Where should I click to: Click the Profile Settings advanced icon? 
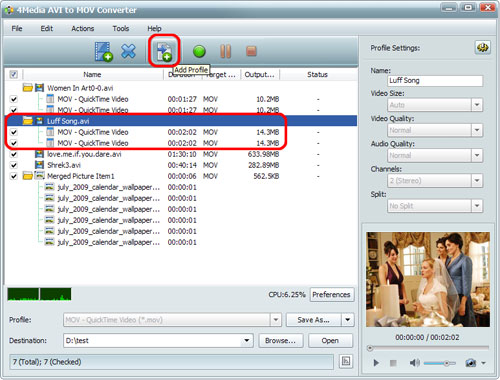click(x=483, y=48)
